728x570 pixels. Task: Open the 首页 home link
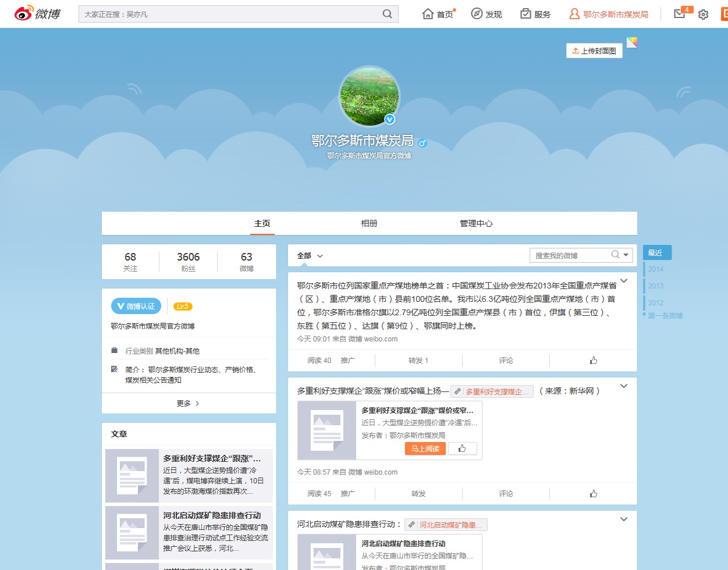pos(438,14)
